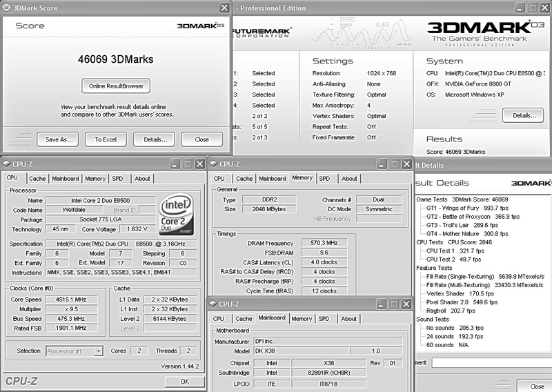
Task: Click the 46069 3DMarks score text
Action: [115, 59]
